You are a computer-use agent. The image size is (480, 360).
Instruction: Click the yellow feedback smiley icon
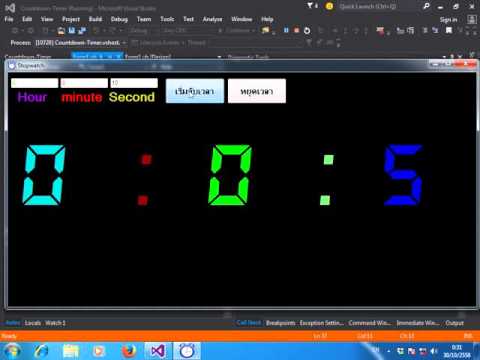329,6
